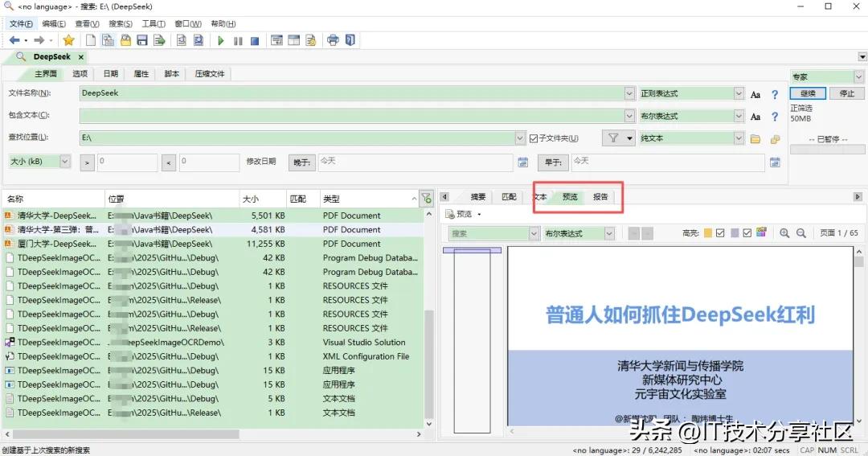Open the 纯文本 dropdown
The width and height of the screenshot is (868, 456).
point(739,138)
